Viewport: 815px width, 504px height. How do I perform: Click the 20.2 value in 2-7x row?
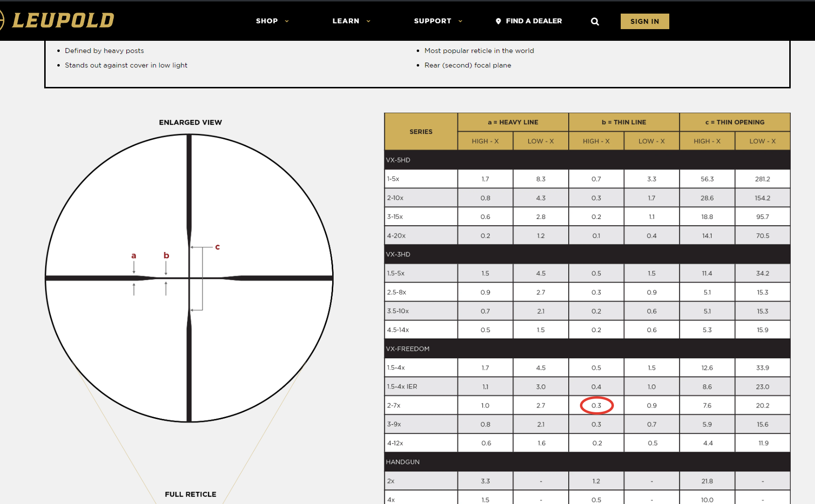point(763,405)
